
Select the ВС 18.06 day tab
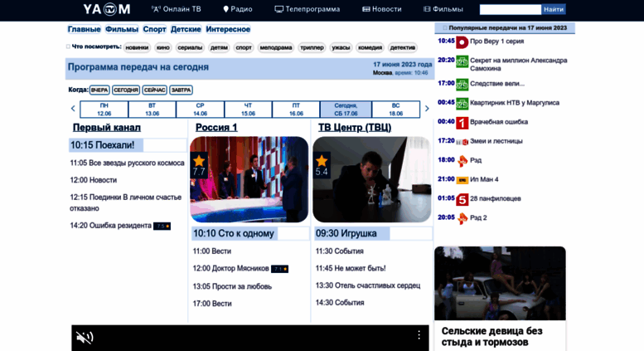click(x=396, y=110)
